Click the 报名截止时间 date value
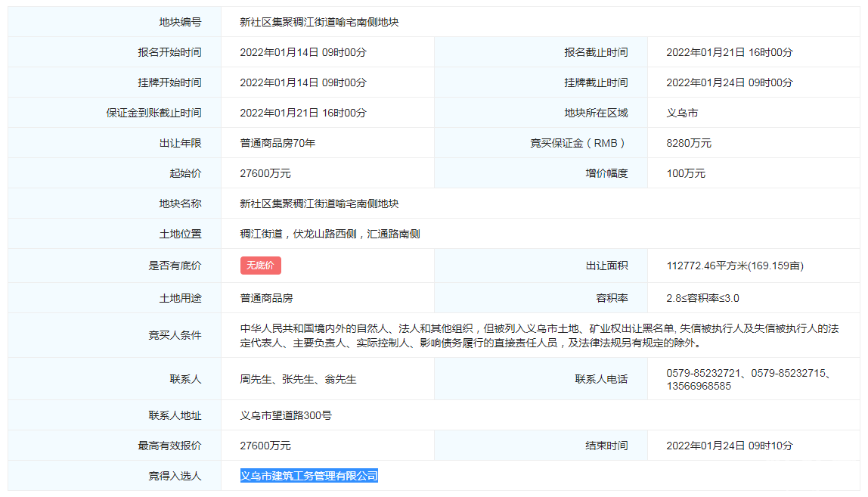 pyautogui.click(x=730, y=52)
